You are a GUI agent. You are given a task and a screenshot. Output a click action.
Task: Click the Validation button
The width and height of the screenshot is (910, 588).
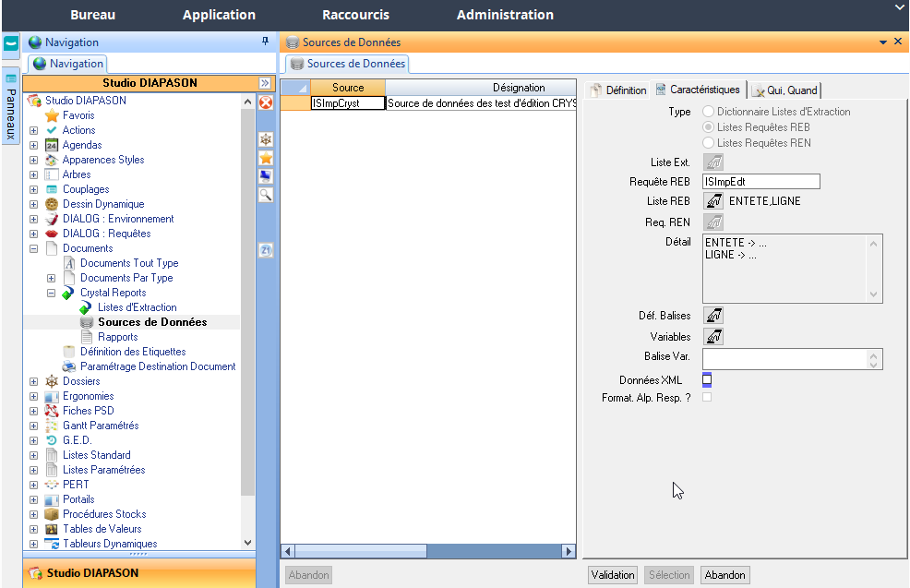613,575
